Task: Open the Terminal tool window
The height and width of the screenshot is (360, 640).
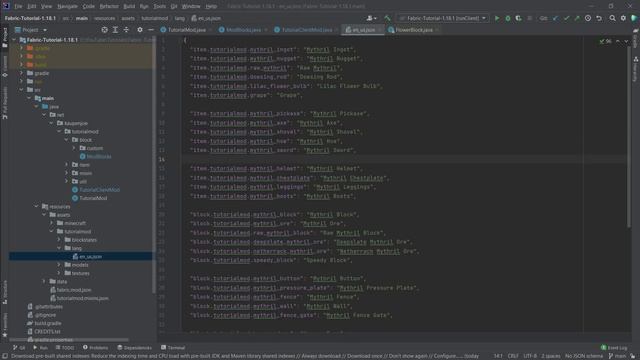Action: pyautogui.click(x=173, y=348)
